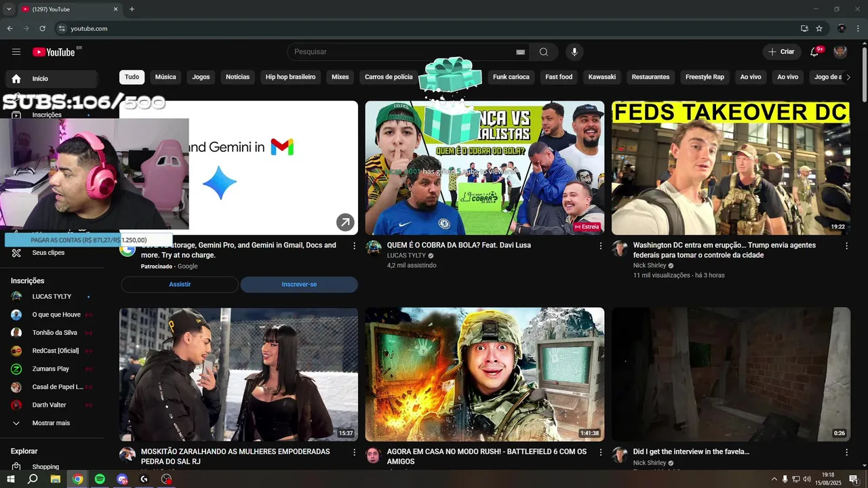Open the Moskitão video thumbnail
Image resolution: width=868 pixels, height=488 pixels.
pyautogui.click(x=239, y=375)
